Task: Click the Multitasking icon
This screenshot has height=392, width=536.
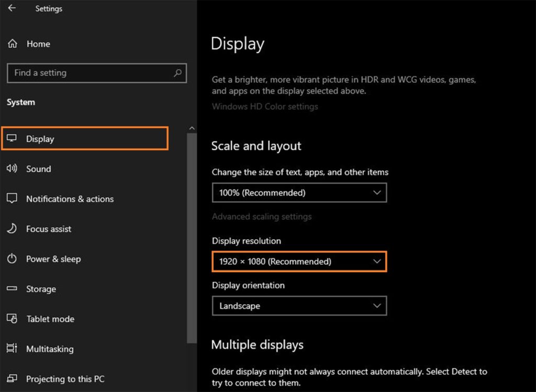Action: coord(12,349)
